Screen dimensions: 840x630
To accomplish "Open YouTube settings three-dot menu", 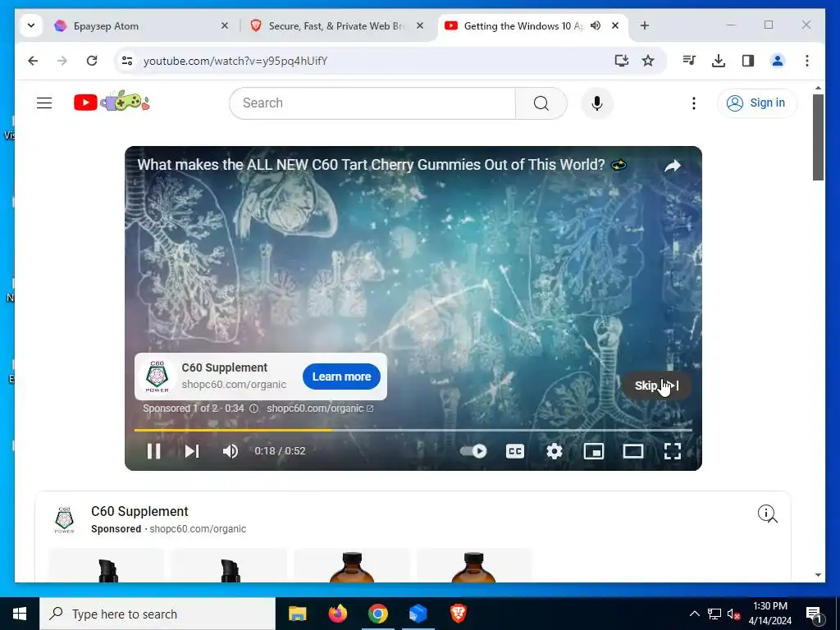I will (x=694, y=103).
